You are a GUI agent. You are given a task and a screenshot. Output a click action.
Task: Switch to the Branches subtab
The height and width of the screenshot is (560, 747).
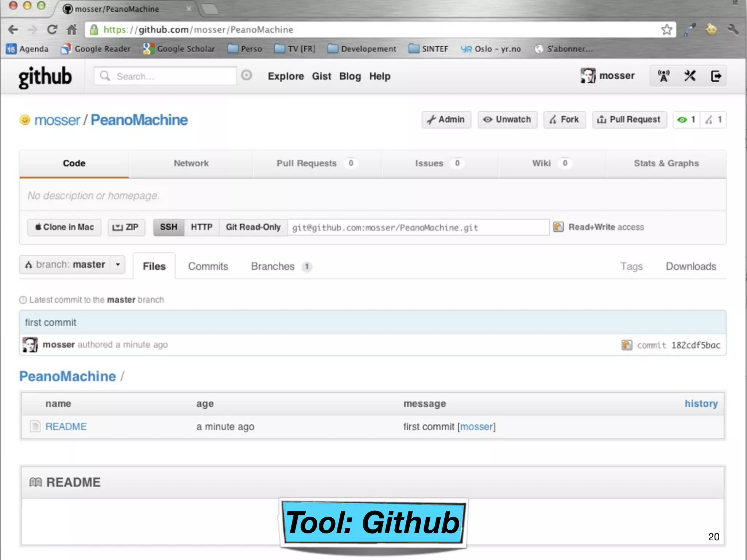click(281, 267)
